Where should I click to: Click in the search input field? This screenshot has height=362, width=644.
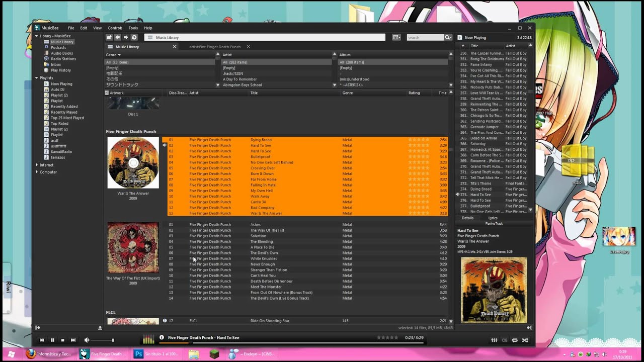[x=425, y=37]
